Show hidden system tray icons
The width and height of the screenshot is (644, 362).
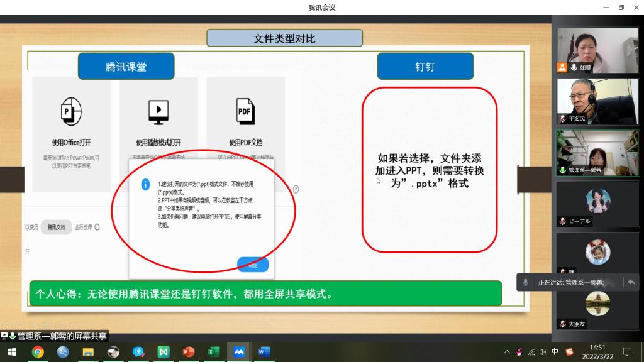click(x=508, y=352)
